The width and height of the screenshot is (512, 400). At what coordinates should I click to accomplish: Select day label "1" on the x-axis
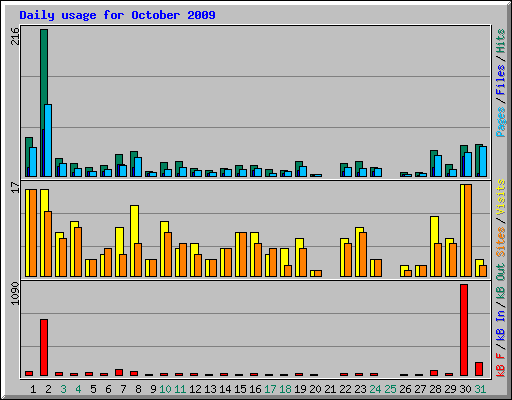pos(33,389)
